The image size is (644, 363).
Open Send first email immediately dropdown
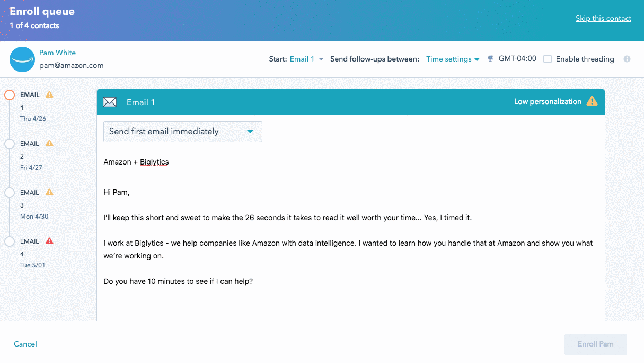(182, 132)
